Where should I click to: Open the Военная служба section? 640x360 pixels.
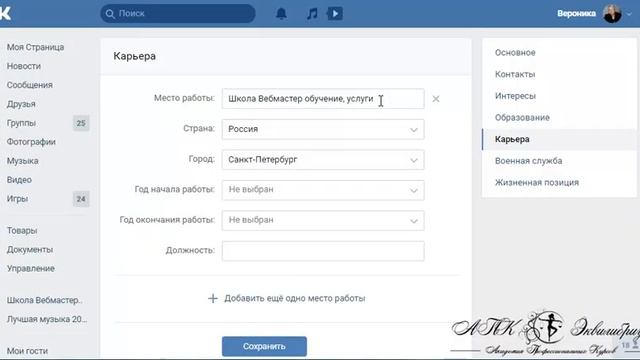click(528, 161)
